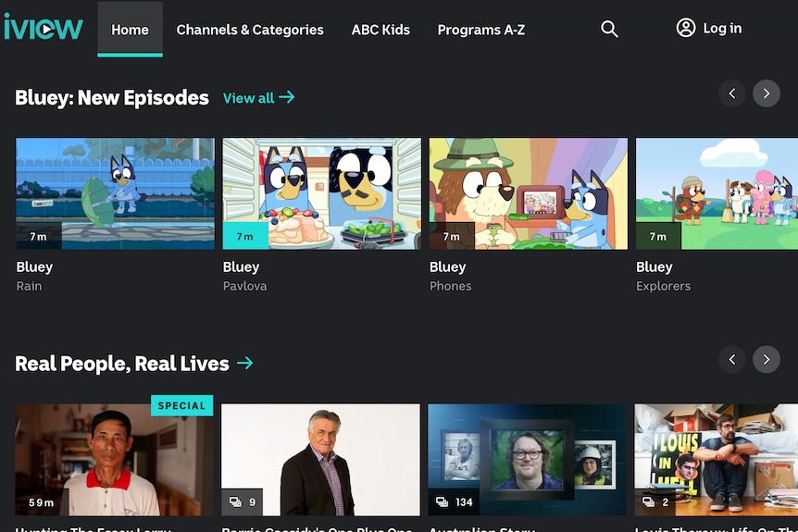The width and height of the screenshot is (798, 532).
Task: Advance Real People, Real Lives carousel right
Action: [766, 360]
